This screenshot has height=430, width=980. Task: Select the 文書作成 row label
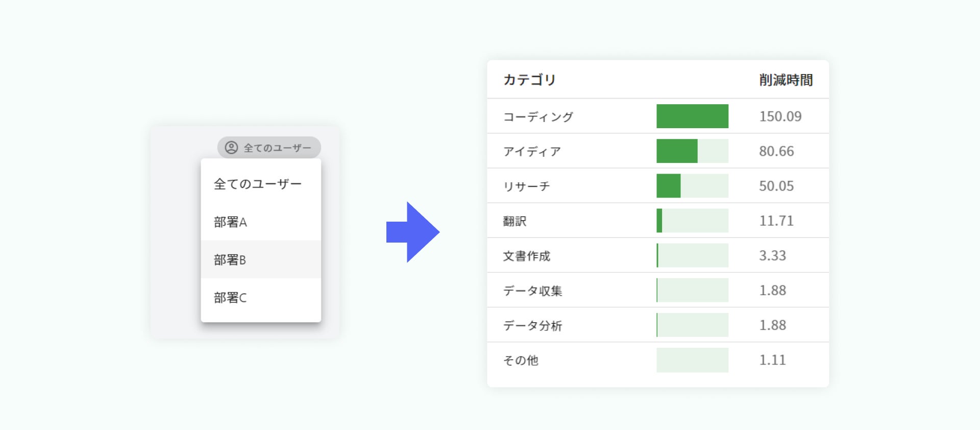527,256
